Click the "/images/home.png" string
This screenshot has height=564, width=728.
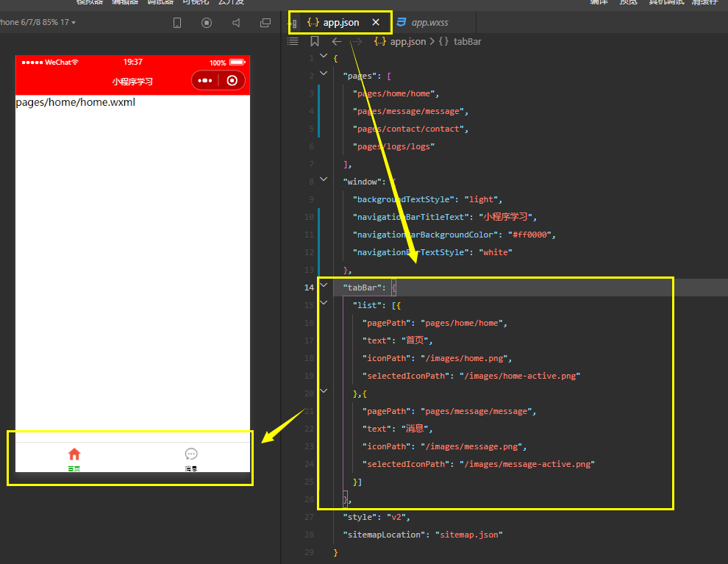point(464,358)
